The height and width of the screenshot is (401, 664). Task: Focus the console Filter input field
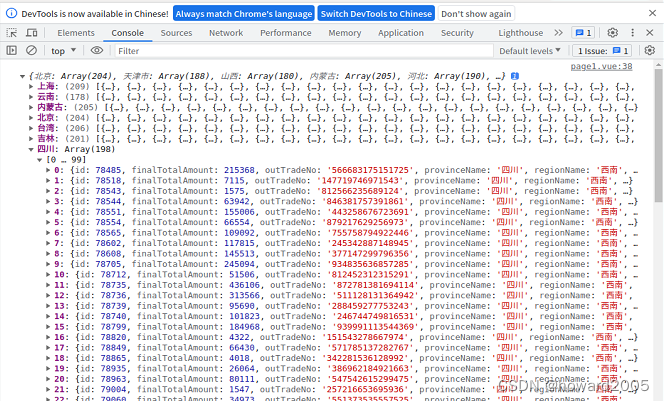tap(304, 50)
